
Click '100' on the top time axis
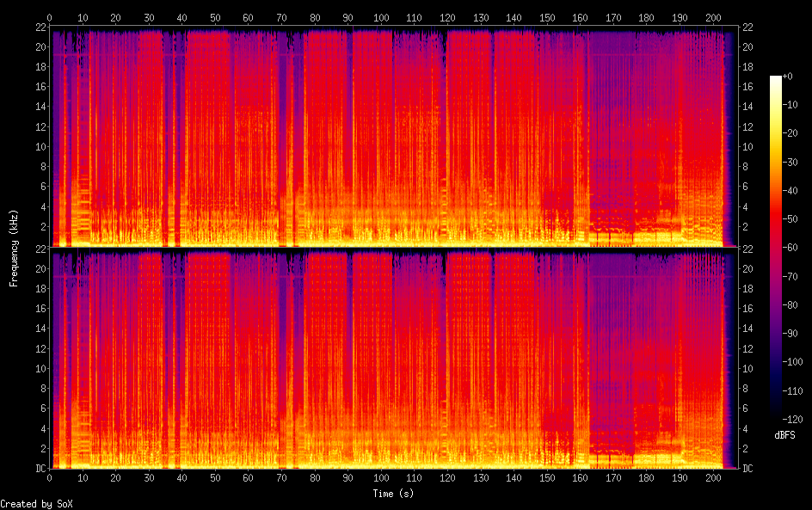[x=381, y=17]
